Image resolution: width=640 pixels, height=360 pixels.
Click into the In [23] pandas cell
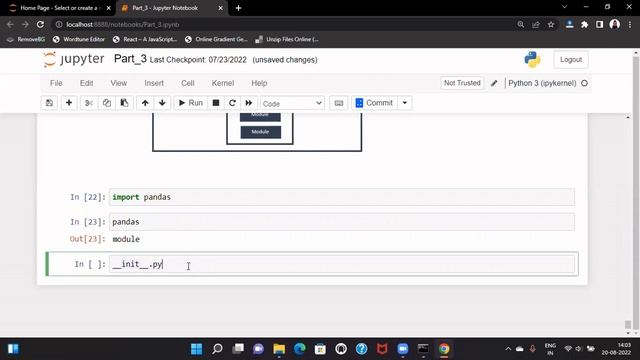[x=342, y=222]
